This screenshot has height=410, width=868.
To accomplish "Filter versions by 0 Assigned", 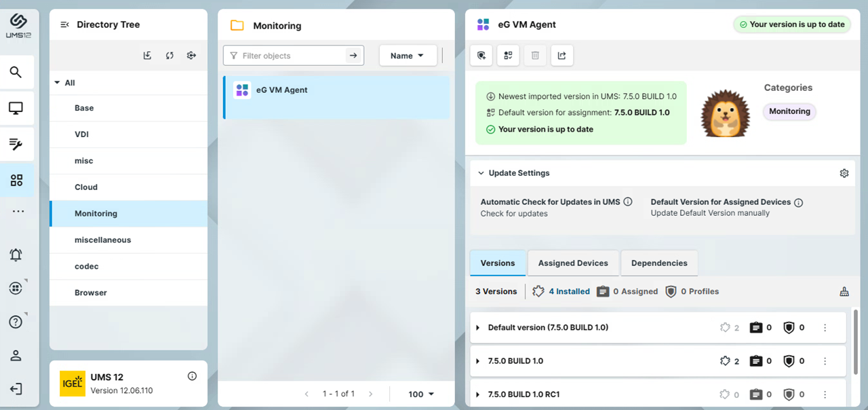I will 627,291.
